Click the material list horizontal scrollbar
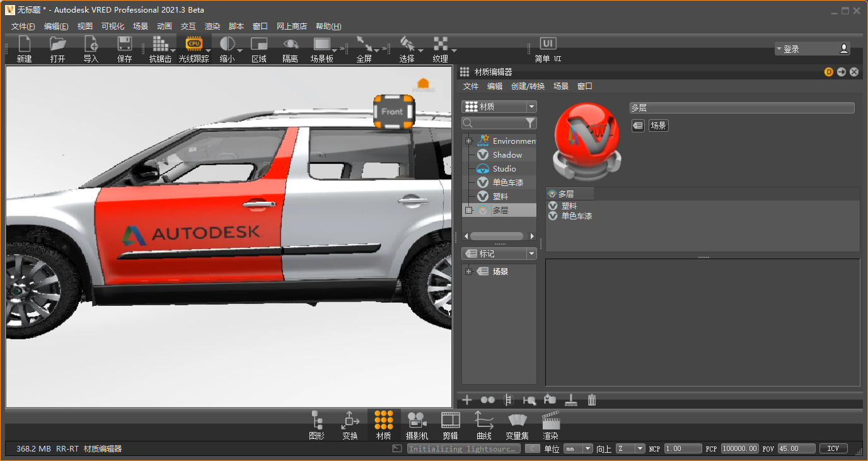 pos(497,236)
